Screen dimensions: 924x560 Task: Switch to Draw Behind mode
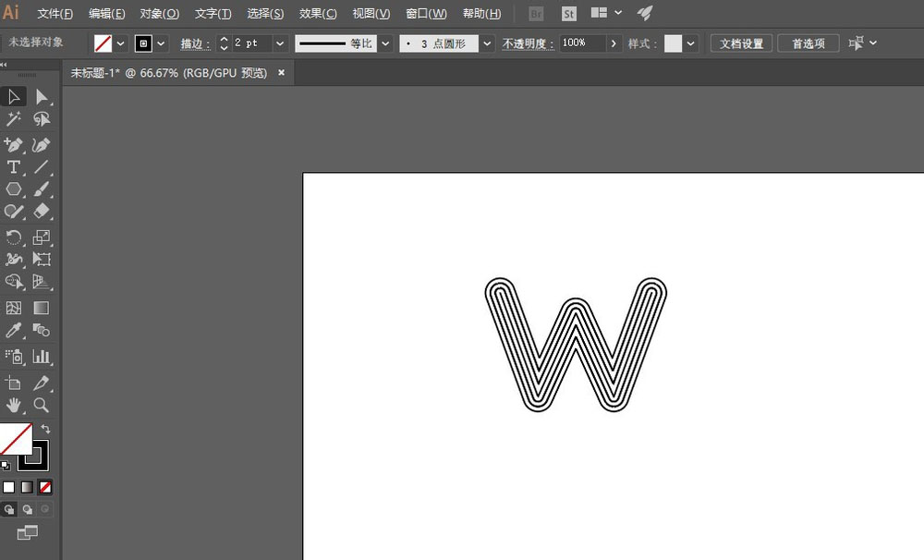tap(27, 509)
